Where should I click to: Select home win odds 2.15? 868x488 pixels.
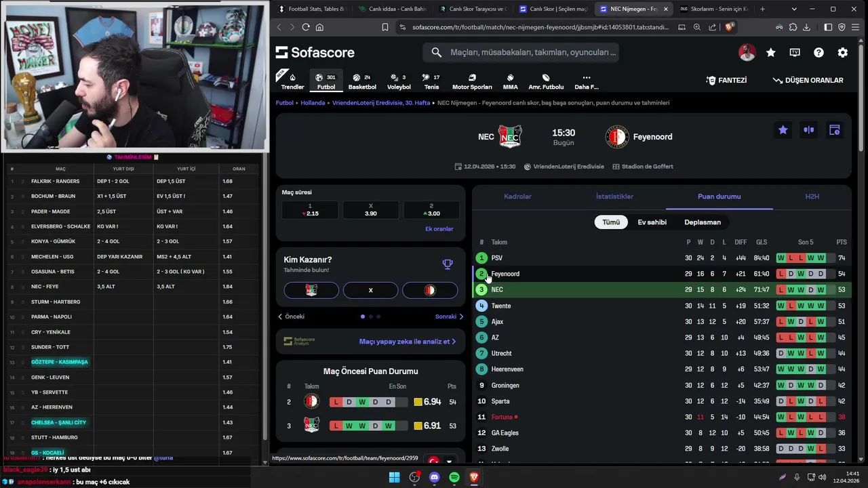click(x=310, y=210)
